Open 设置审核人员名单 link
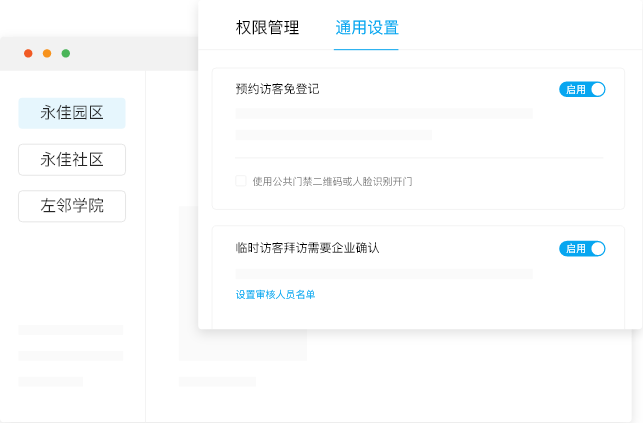This screenshot has height=423, width=643. coord(275,294)
